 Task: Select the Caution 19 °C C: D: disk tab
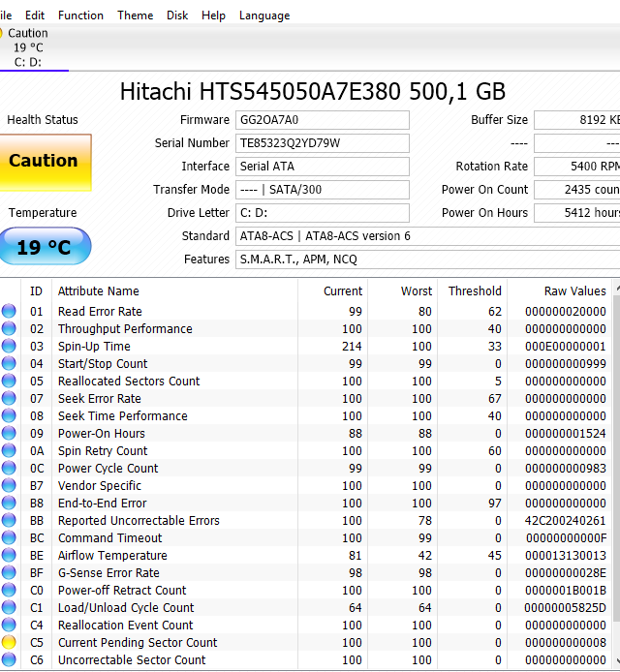(34, 47)
